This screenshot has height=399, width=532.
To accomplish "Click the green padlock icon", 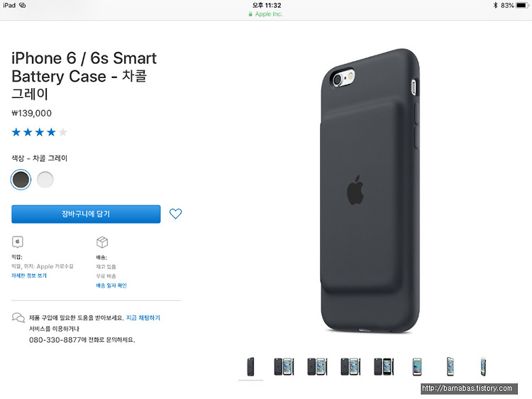I will (250, 14).
